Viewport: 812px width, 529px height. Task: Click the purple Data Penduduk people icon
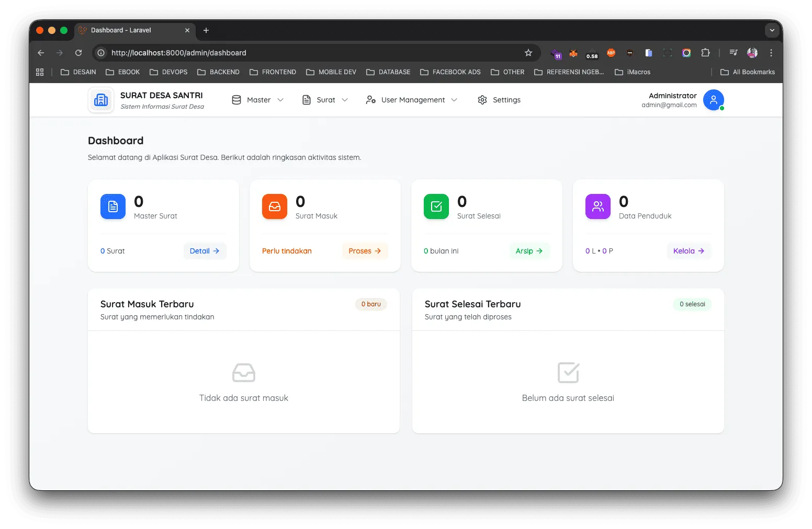(x=598, y=206)
